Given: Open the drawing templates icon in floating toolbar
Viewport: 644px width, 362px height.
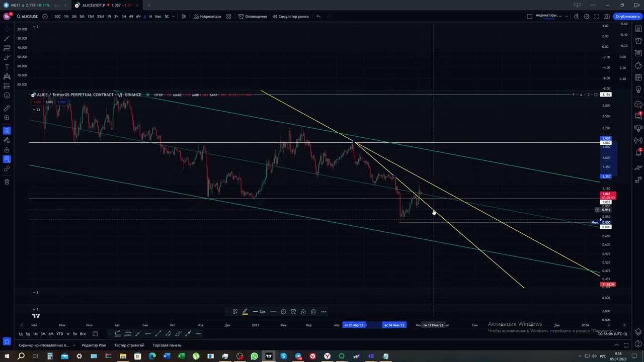Looking at the screenshot, I should click(x=235, y=312).
